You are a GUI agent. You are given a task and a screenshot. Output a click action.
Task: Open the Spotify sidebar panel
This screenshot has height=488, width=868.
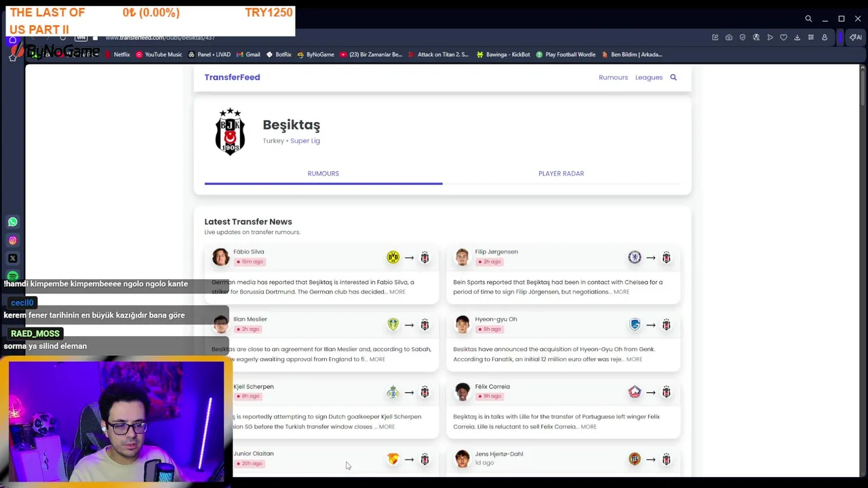point(12,276)
